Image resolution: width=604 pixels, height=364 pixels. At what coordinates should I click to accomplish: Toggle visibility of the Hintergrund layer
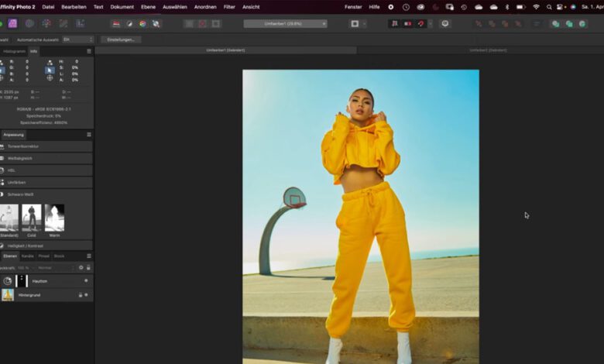(86, 295)
